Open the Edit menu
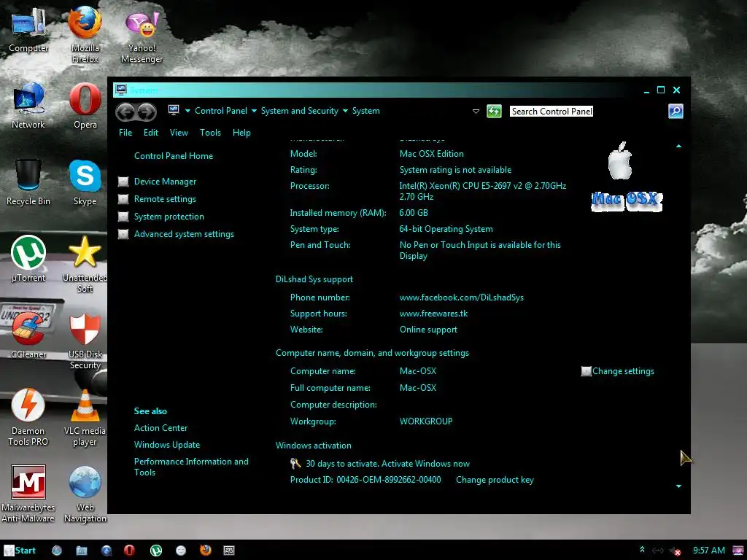 pos(150,133)
